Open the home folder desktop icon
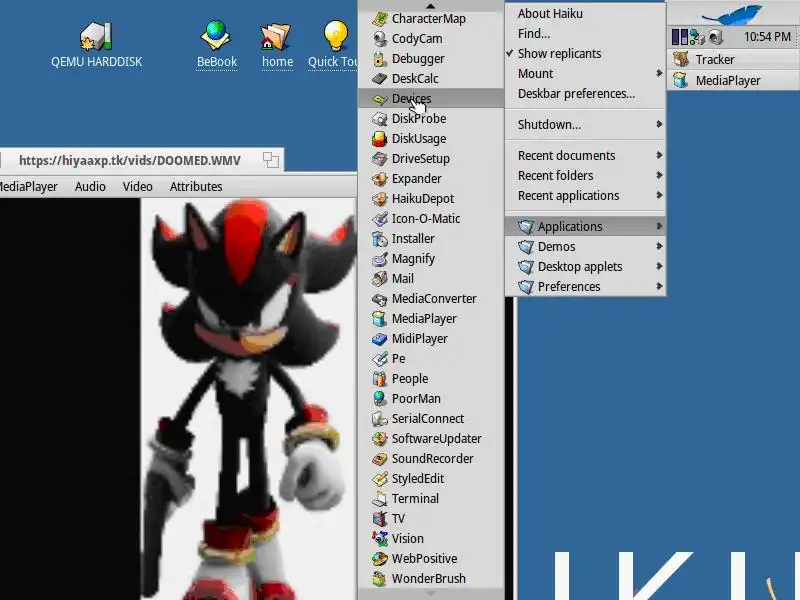This screenshot has height=600, width=800. (276, 37)
